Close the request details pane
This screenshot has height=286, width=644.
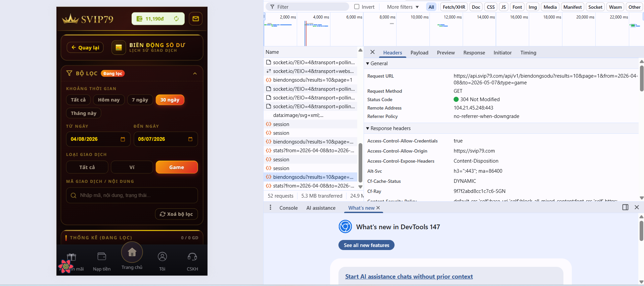tap(372, 52)
